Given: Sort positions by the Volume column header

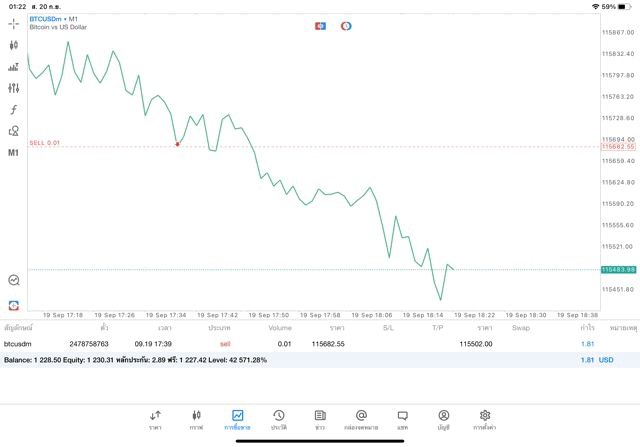Looking at the screenshot, I should (x=280, y=328).
